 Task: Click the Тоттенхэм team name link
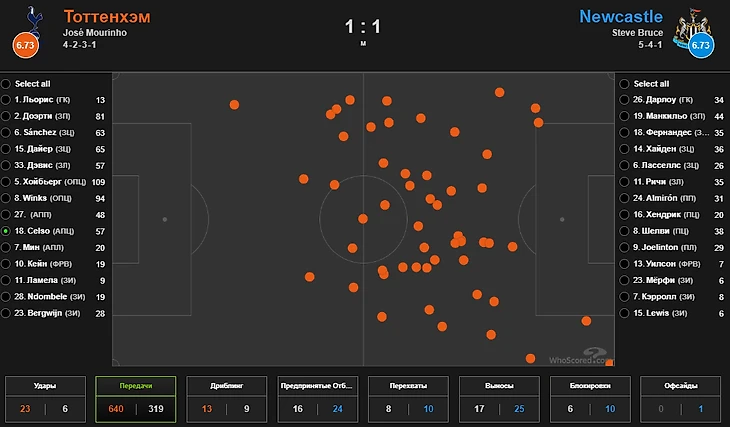(107, 17)
